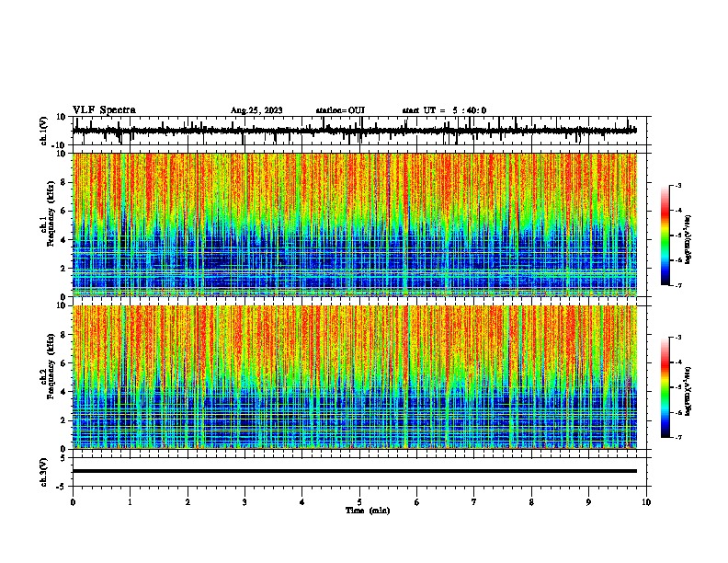The width and height of the screenshot is (728, 563).
Task: Click the "8" kHz tick on ch.2 frequency axis
Action: click(63, 335)
